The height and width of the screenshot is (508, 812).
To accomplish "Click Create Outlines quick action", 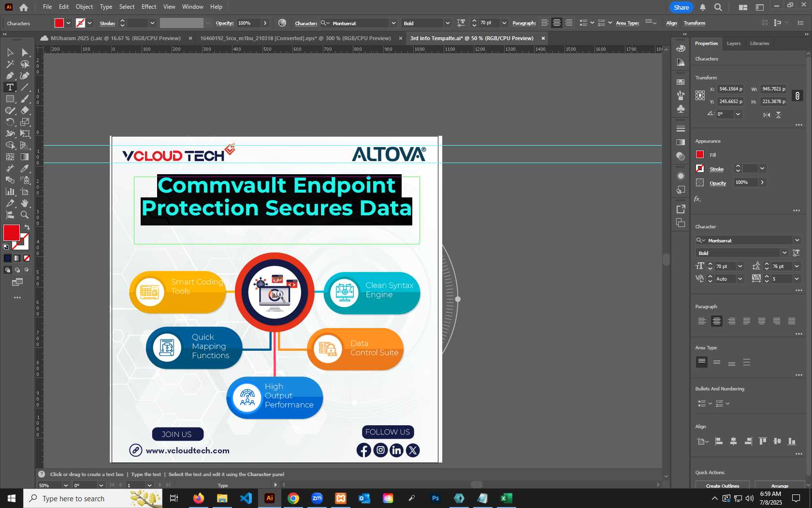I will pos(722,485).
